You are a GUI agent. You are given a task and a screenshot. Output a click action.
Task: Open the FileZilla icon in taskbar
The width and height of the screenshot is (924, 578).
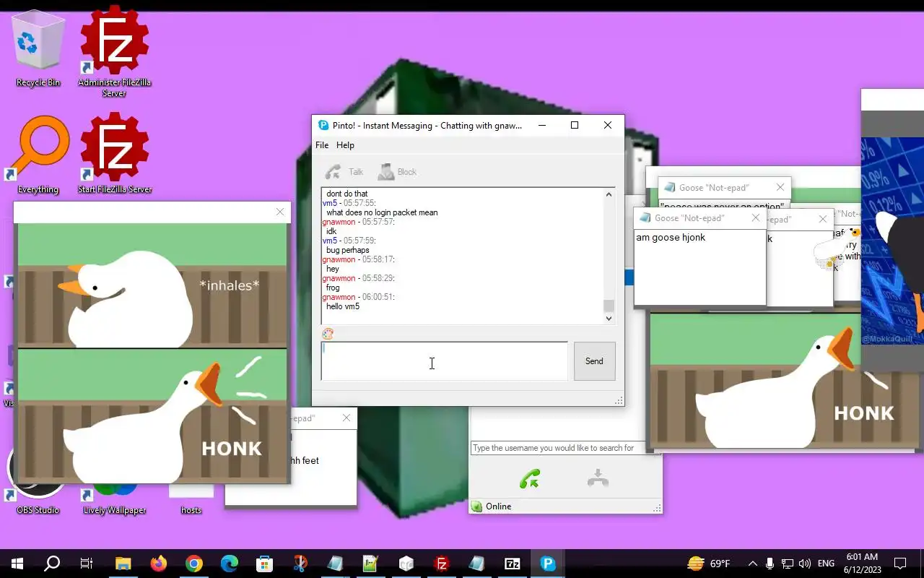tap(442, 564)
